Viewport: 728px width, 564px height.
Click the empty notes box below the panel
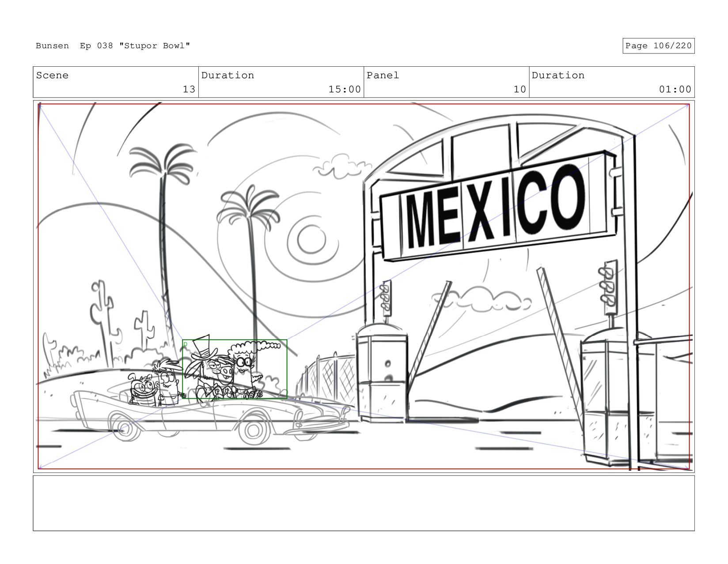(x=364, y=503)
